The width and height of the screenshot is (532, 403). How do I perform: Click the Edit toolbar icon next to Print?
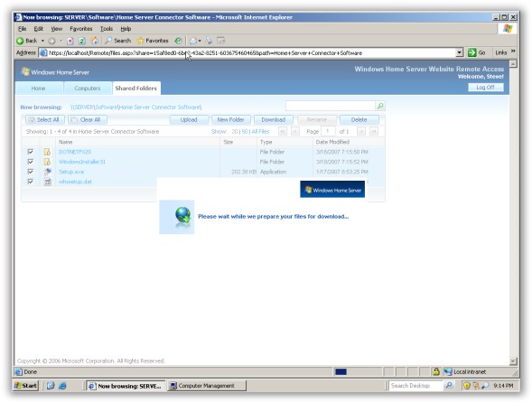[221, 41]
